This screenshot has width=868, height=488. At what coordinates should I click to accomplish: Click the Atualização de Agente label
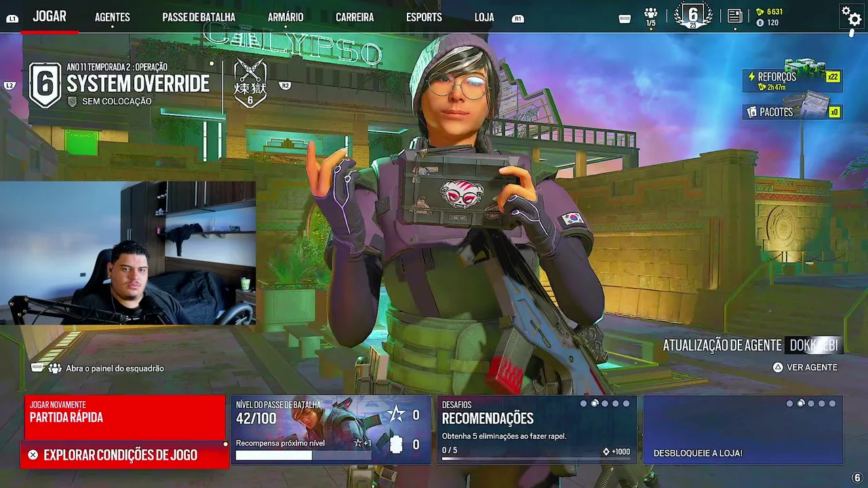point(722,346)
